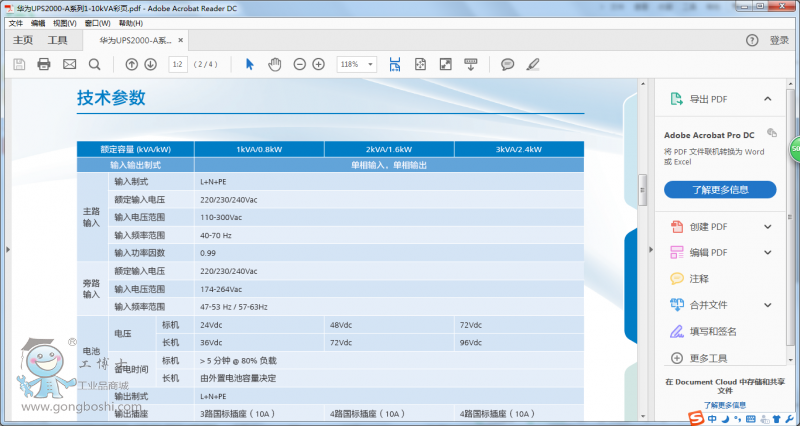Open the 帮助(H) menu
The image size is (800, 426).
[x=131, y=23]
